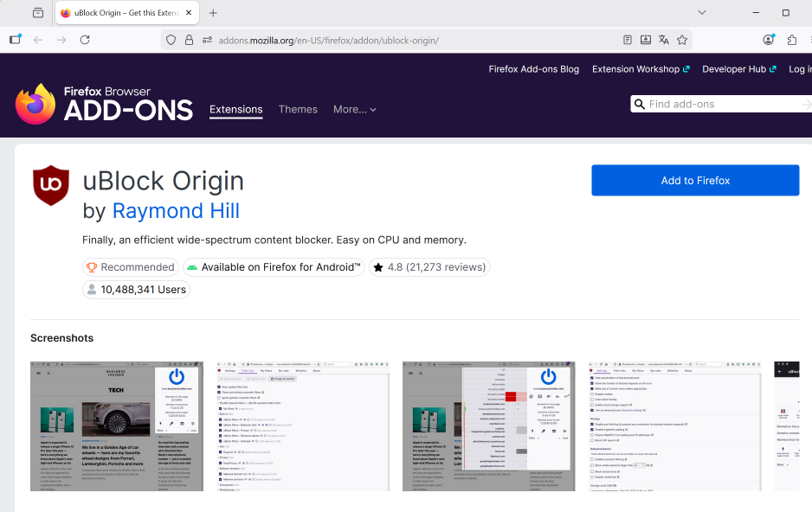Click Available on Firefox for Android badge
This screenshot has height=512, width=812.
(x=274, y=267)
